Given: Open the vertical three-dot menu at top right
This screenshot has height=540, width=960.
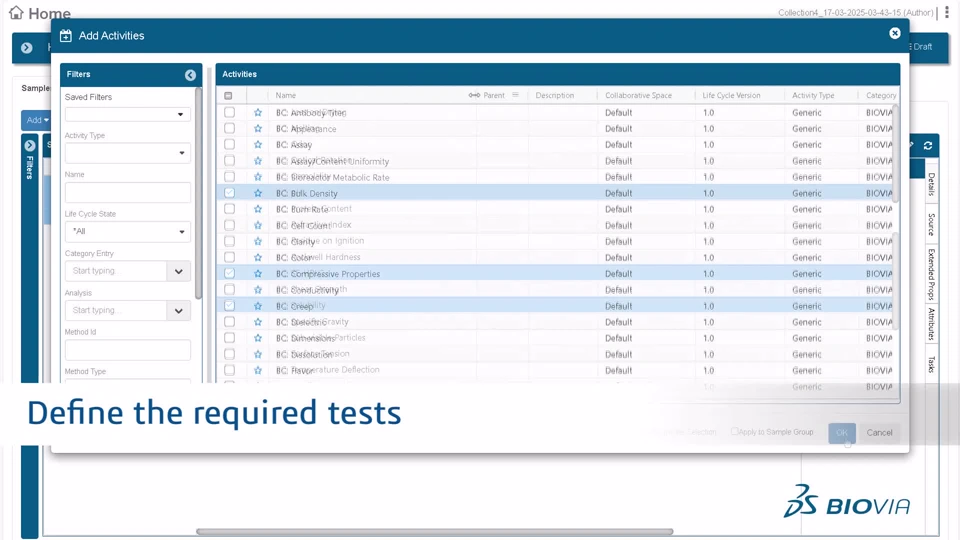Looking at the screenshot, I should point(947,12).
